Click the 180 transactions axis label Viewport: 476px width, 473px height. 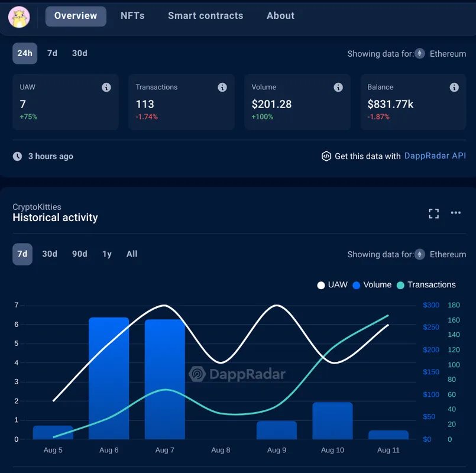pos(454,305)
